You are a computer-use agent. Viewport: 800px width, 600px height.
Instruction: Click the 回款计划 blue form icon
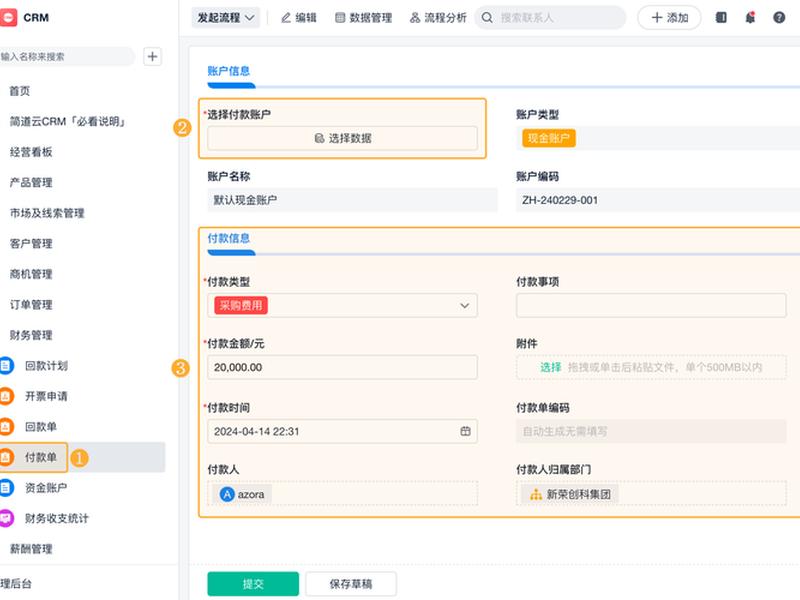[x=6, y=366]
